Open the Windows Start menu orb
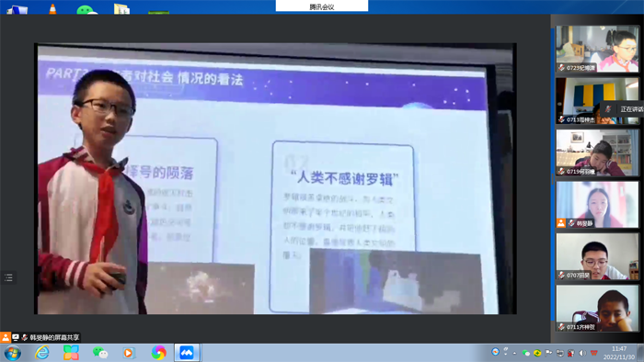 click(x=12, y=353)
